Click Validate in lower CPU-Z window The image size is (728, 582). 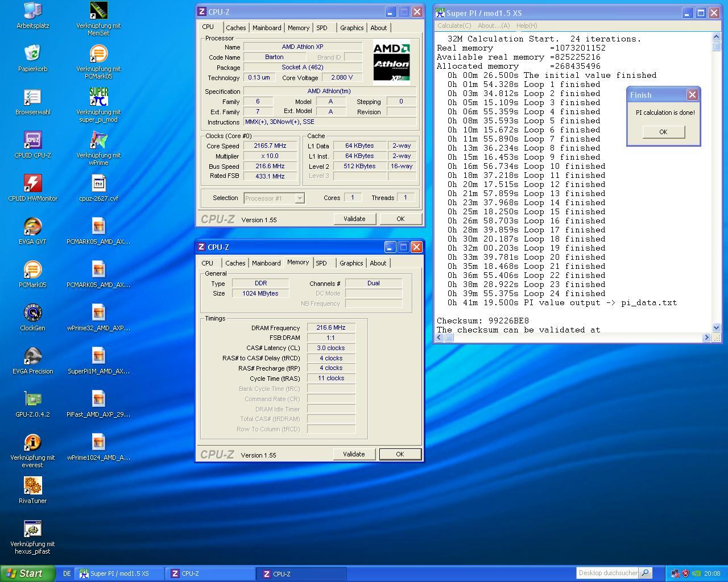[x=354, y=454]
